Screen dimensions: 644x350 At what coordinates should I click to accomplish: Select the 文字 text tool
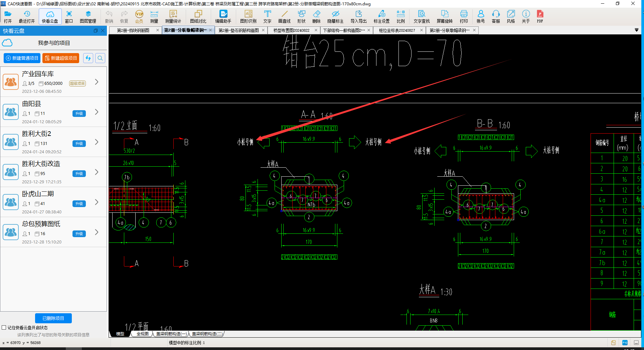point(267,16)
